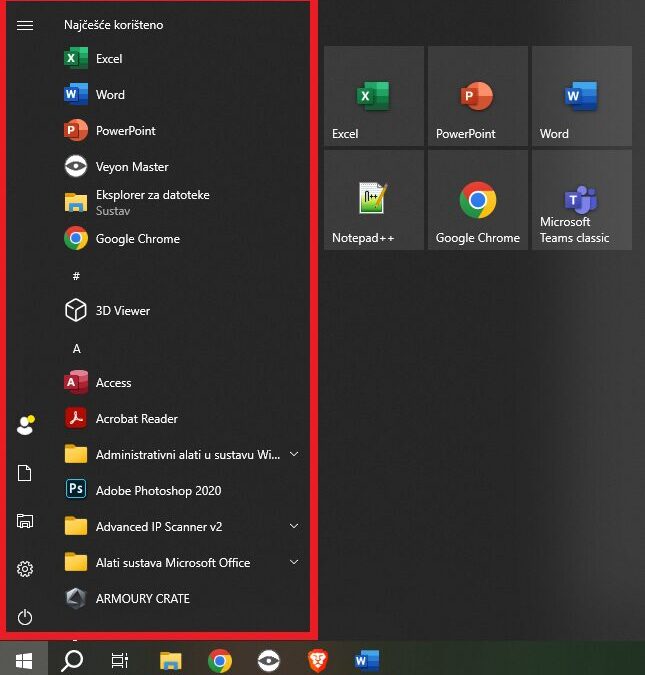Expand the Start hamburger menu

[x=25, y=25]
